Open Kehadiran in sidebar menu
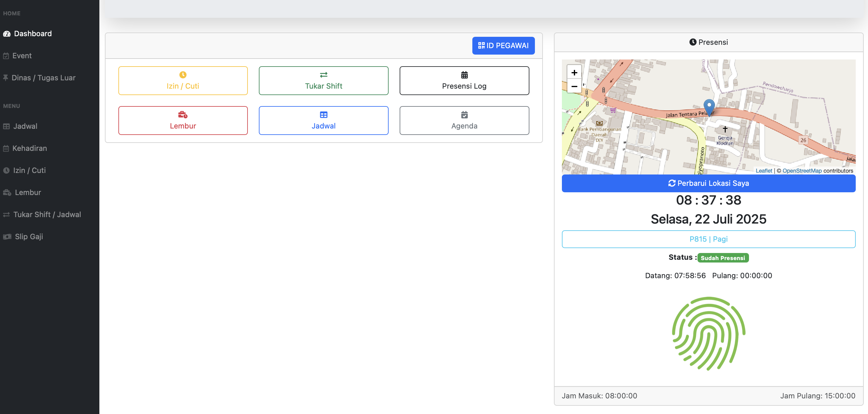This screenshot has width=868, height=414. tap(29, 148)
